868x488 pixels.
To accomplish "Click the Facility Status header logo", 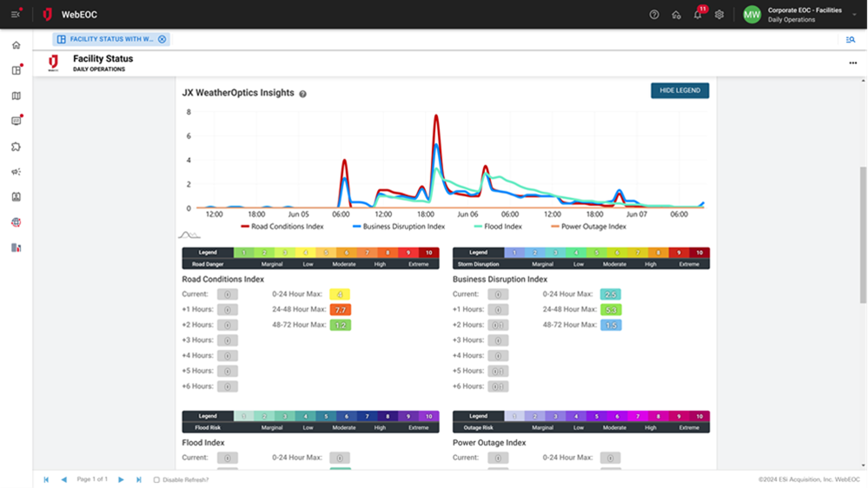I will pyautogui.click(x=54, y=63).
